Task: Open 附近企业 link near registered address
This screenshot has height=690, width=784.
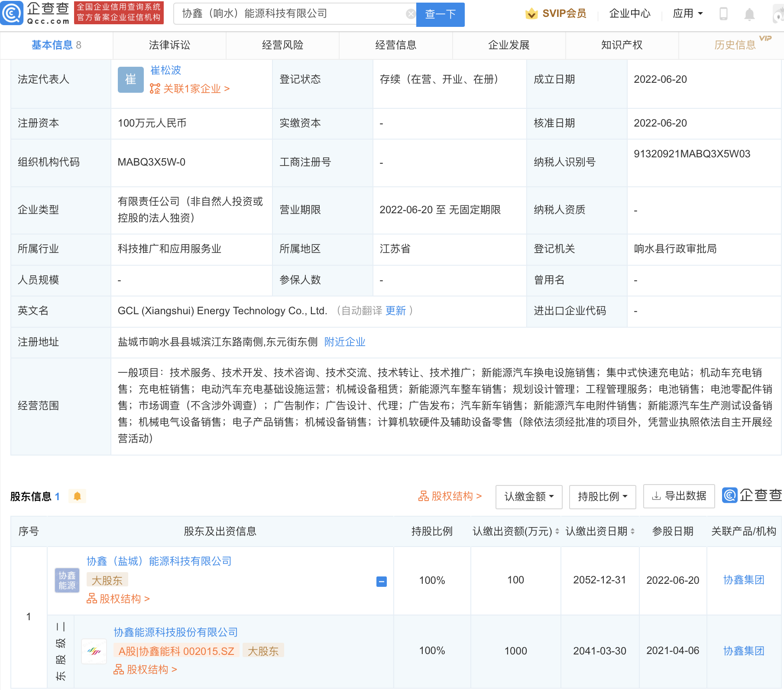Action: point(344,342)
